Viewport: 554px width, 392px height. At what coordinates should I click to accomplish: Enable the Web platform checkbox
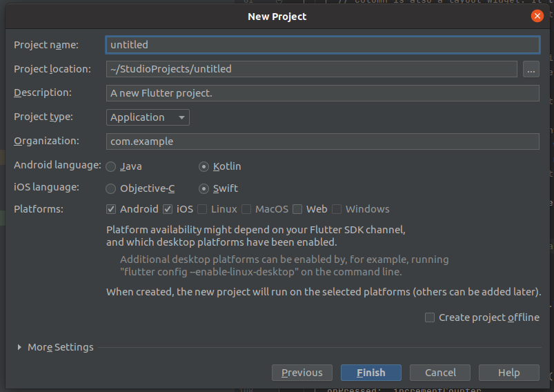[297, 209]
